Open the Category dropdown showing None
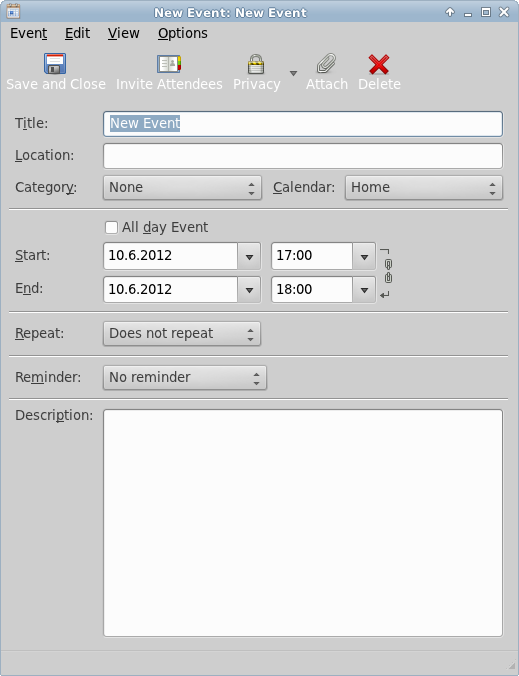This screenshot has width=519, height=676. point(182,188)
